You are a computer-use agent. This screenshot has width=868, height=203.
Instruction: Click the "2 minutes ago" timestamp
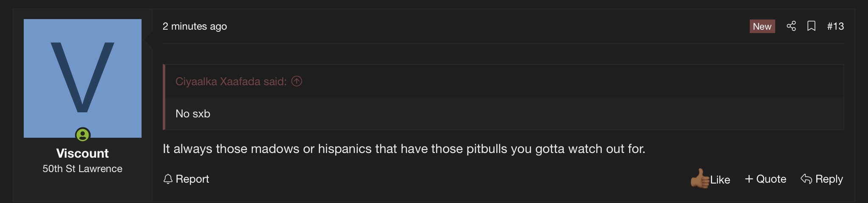click(195, 26)
